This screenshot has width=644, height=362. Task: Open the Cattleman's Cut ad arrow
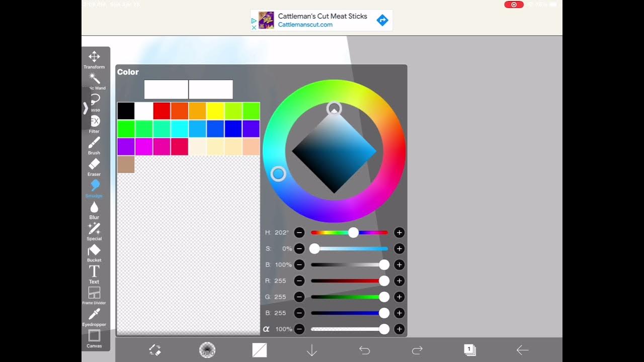[x=382, y=20]
